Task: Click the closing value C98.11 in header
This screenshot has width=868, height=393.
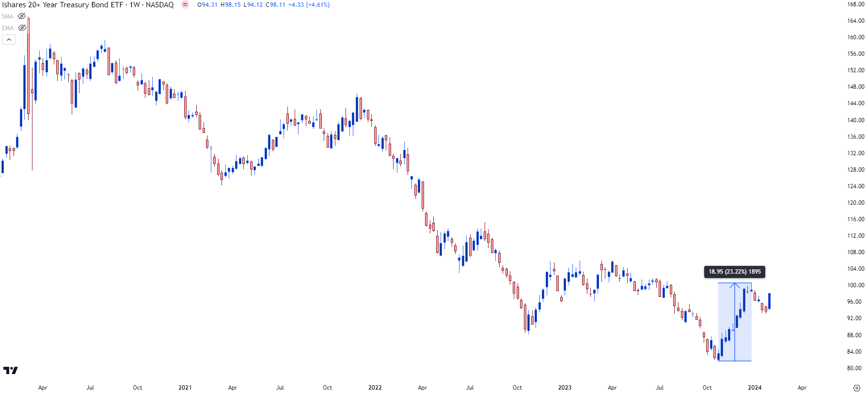Action: [275, 5]
